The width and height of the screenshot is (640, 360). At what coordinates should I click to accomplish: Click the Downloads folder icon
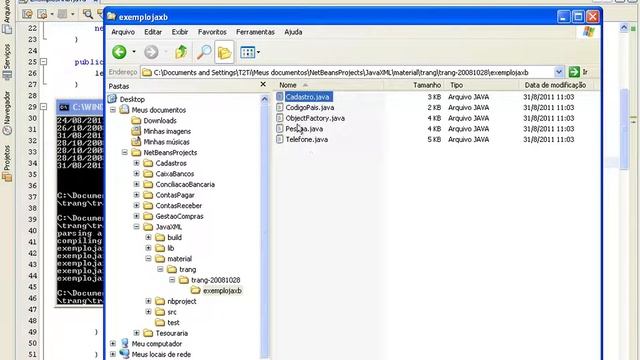pyautogui.click(x=136, y=120)
